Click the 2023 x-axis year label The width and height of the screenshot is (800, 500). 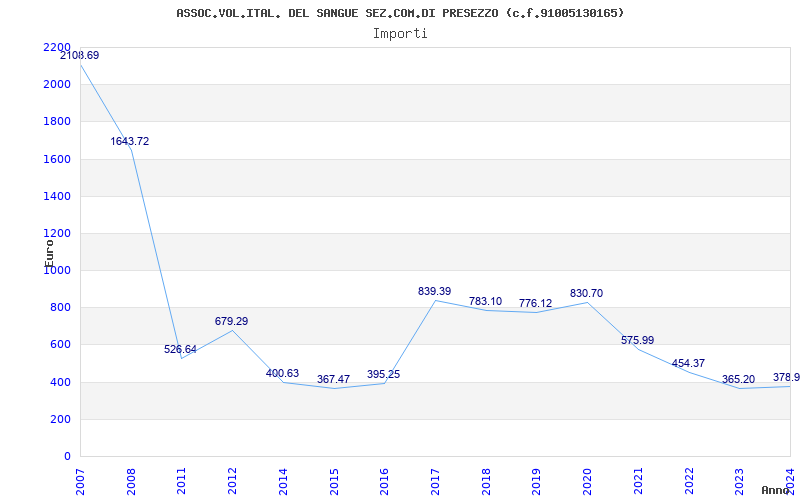click(740, 482)
